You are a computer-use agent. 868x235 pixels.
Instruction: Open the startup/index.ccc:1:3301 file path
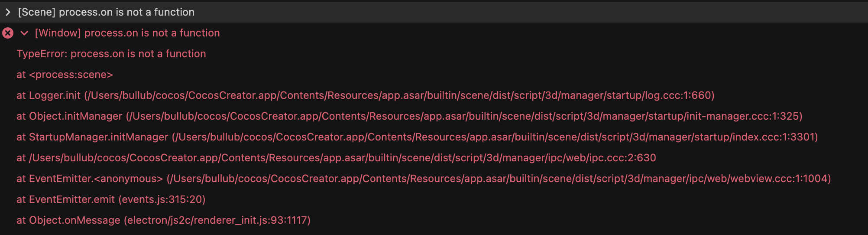pyautogui.click(x=495, y=137)
